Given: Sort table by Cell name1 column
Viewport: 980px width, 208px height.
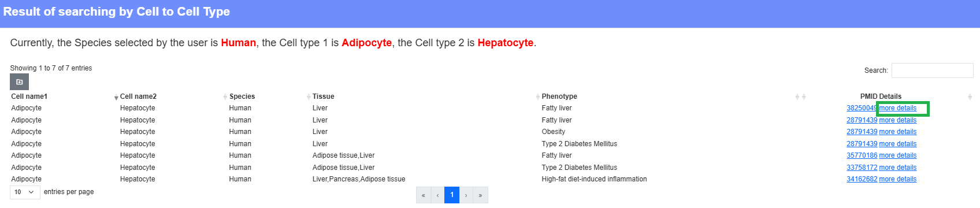Looking at the screenshot, I should tap(29, 96).
